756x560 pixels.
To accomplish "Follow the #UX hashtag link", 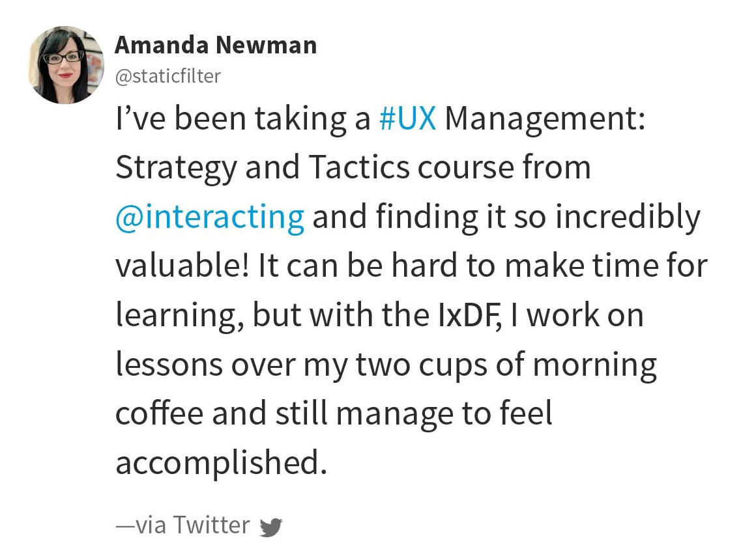I will [x=407, y=118].
